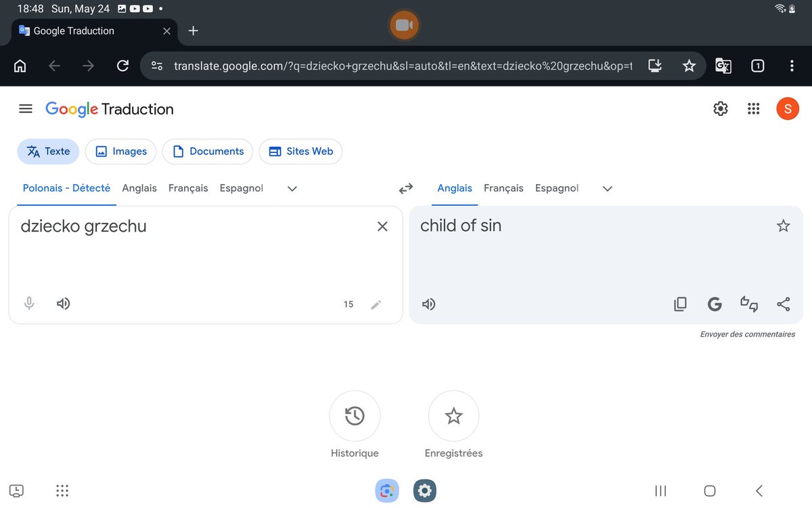The height and width of the screenshot is (508, 812).
Task: Open the tab switcher showing 1
Action: tap(758, 66)
